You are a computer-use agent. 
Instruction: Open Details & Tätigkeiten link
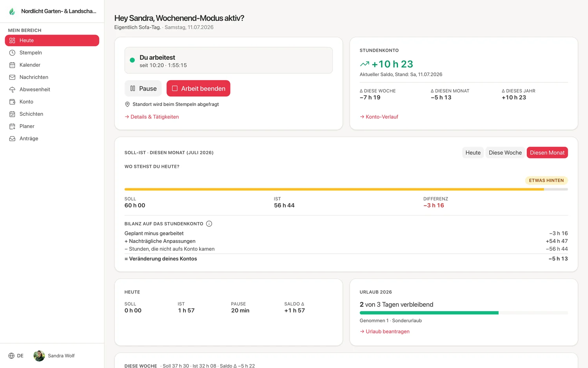coord(152,117)
